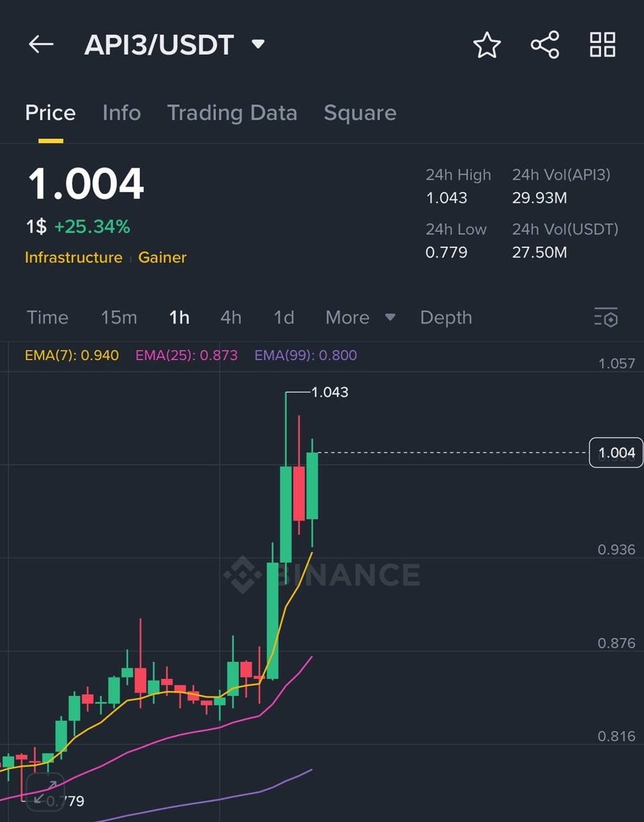Open the Square tab
Viewport: 644px width, 822px height.
click(x=360, y=112)
